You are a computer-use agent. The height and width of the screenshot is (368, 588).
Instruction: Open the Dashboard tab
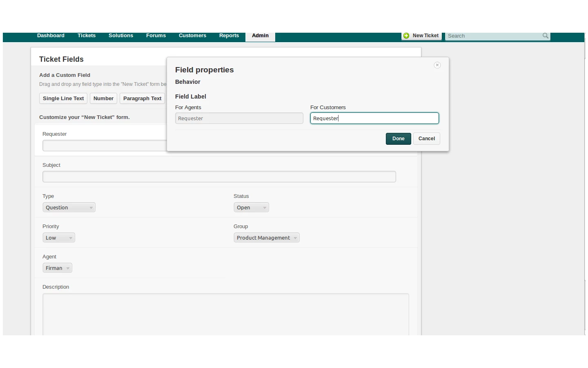tap(51, 36)
